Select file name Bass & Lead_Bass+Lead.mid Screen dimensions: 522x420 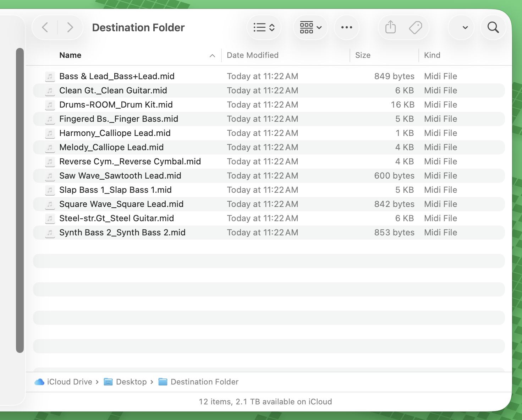coord(117,76)
